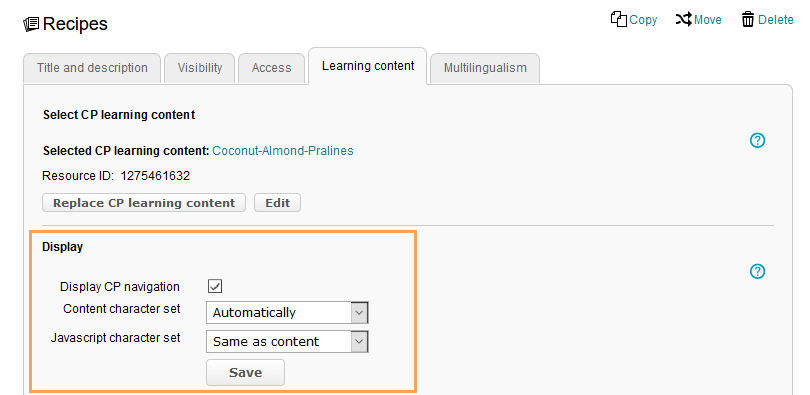Click the Move link text
This screenshot has height=395, width=810.
pyautogui.click(x=708, y=20)
